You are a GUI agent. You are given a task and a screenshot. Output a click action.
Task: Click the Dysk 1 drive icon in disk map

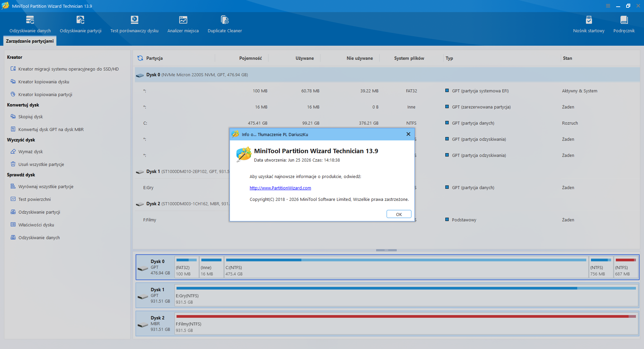[x=143, y=297]
